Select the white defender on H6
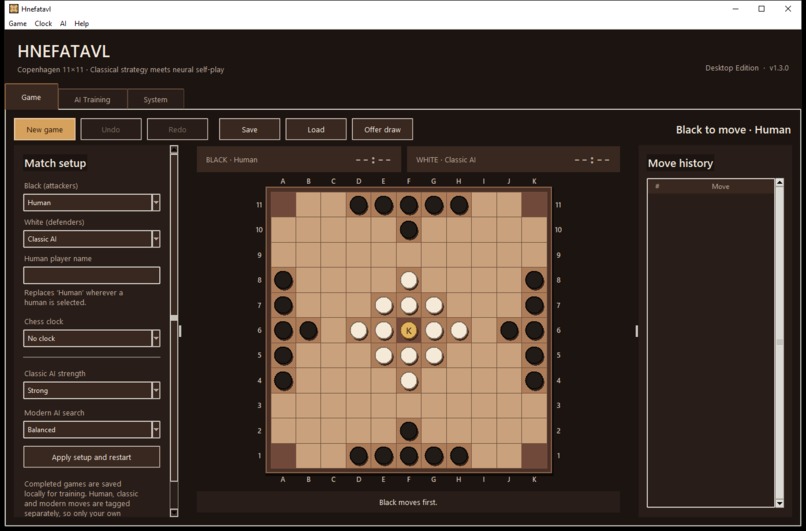 pos(459,331)
